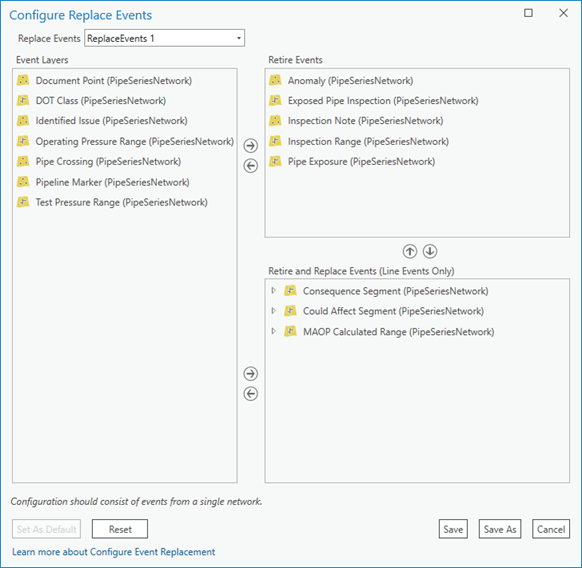
Task: Click the Anomaly event layer icon
Action: tap(275, 80)
